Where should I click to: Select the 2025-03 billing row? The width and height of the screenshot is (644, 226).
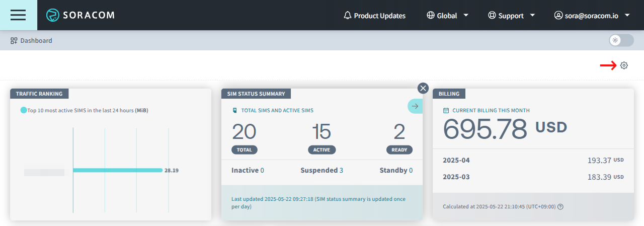533,177
